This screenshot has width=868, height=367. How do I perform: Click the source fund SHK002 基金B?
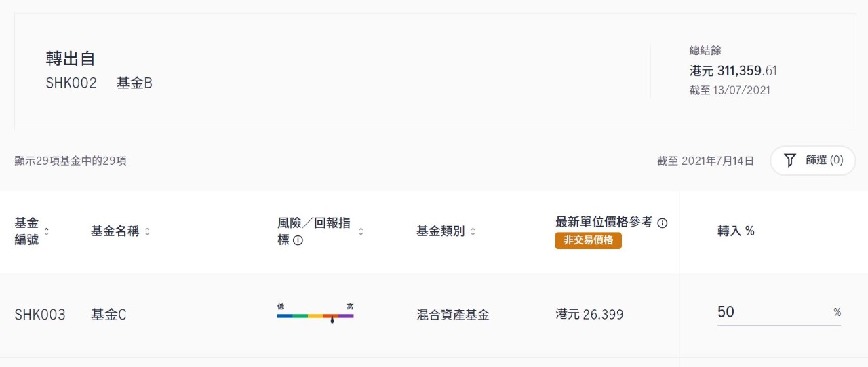coord(99,83)
